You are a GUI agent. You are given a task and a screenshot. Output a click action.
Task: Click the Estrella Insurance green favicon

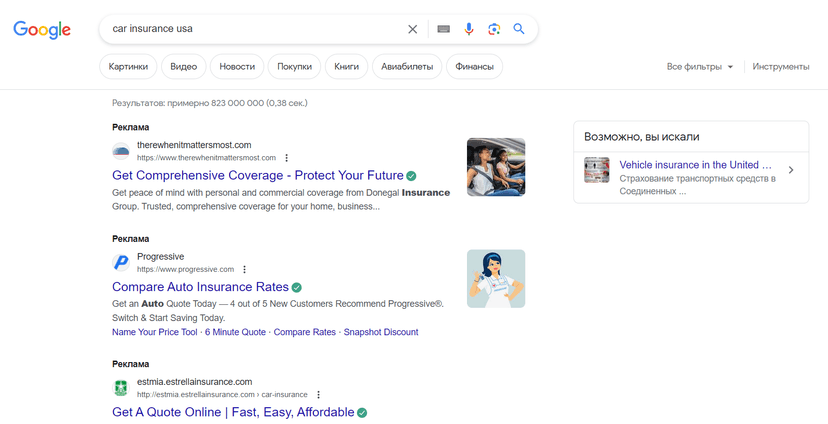pyautogui.click(x=121, y=388)
